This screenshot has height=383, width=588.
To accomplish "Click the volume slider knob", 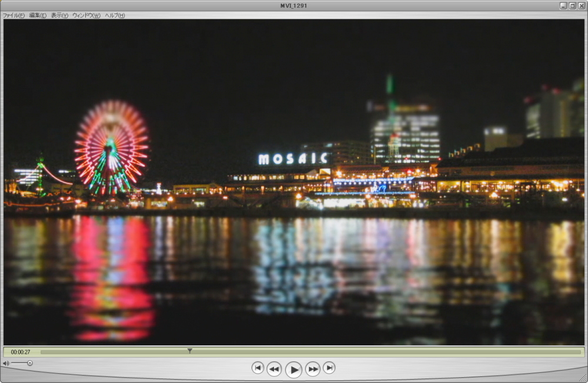I will click(29, 363).
